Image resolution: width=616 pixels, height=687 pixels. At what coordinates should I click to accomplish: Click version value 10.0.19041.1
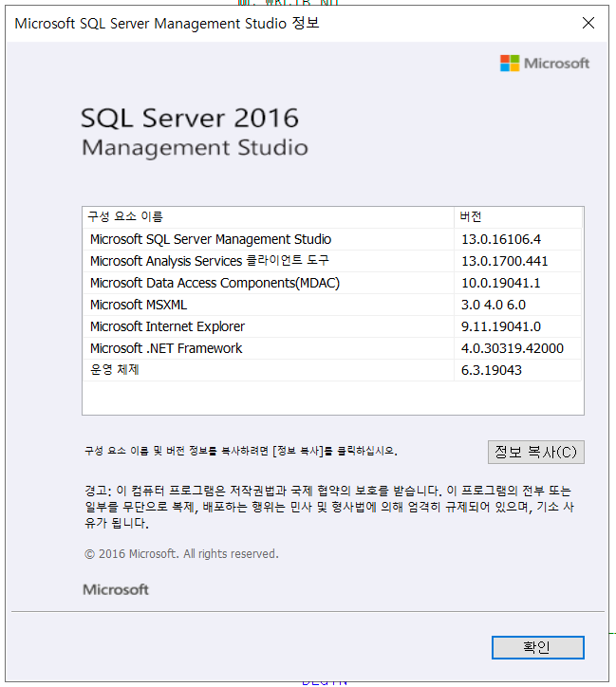pos(501,283)
